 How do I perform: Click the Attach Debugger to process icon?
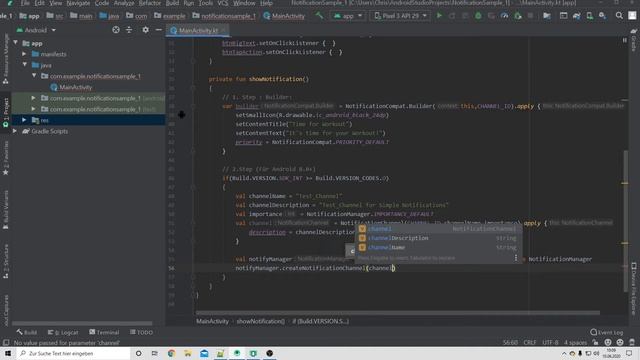[518, 16]
